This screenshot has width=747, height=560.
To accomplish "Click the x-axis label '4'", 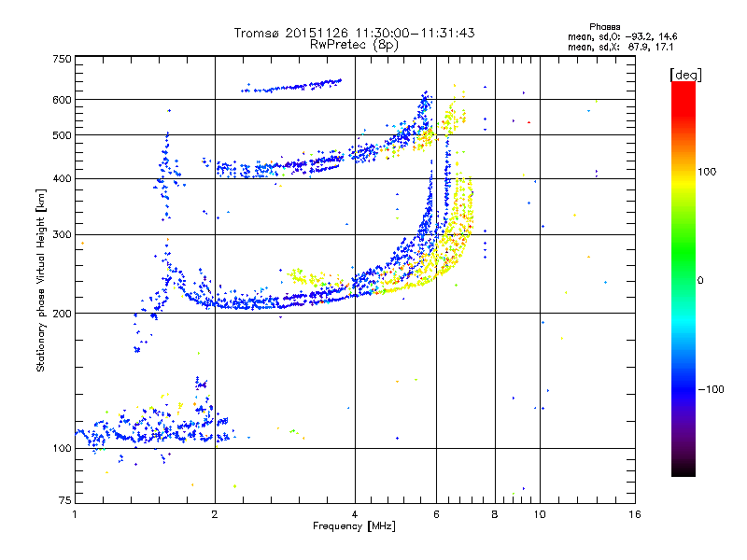I will (355, 514).
